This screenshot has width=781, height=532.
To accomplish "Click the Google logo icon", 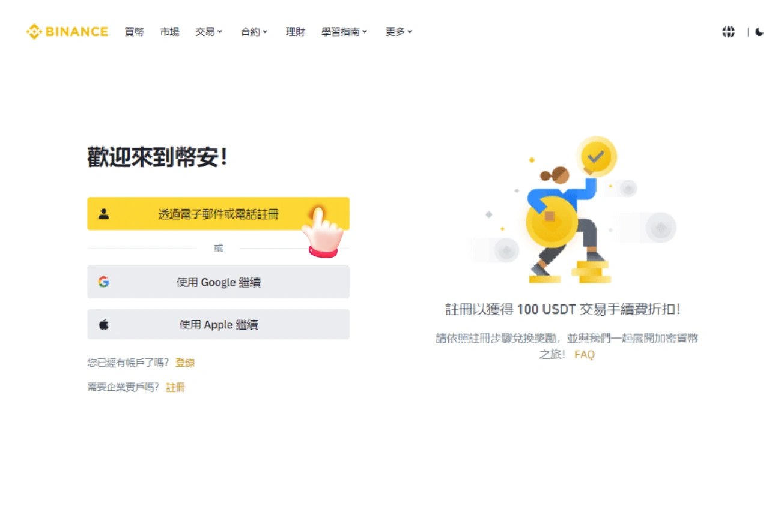I will click(x=104, y=282).
